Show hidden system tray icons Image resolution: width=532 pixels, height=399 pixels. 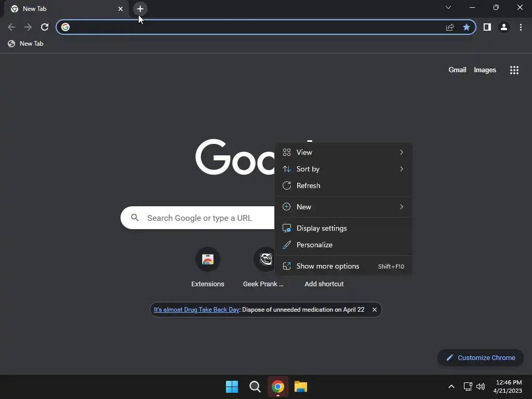tap(451, 387)
